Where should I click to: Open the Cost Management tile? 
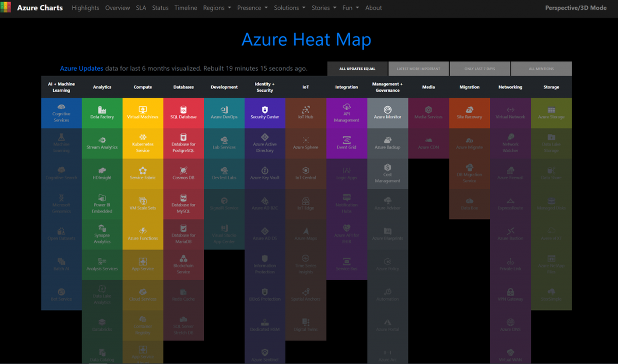(x=387, y=174)
